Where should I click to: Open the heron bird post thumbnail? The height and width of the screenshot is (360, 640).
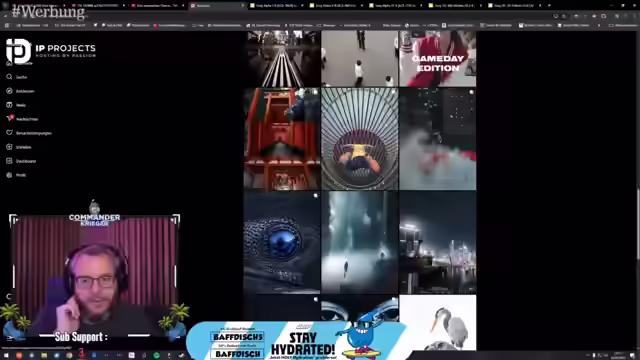click(438, 322)
